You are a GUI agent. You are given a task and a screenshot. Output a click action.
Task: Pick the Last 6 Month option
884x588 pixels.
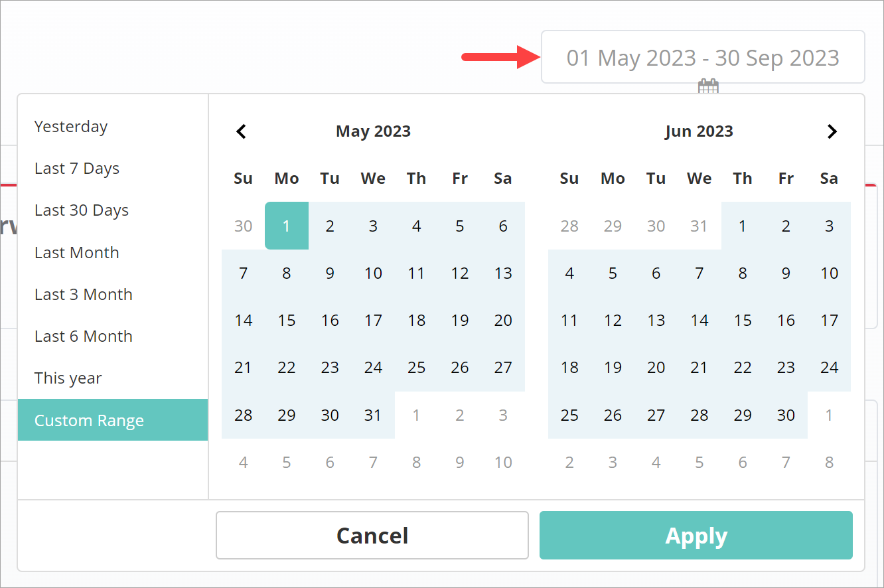(84, 336)
